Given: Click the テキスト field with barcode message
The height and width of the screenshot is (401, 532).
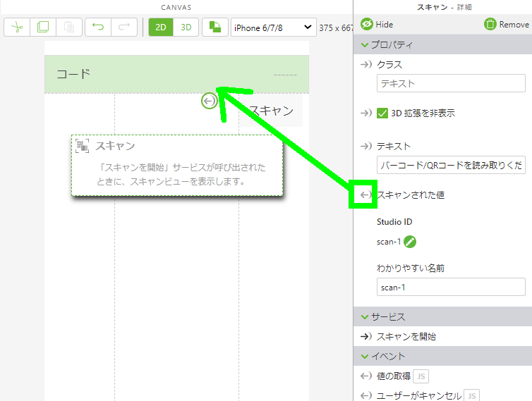Looking at the screenshot, I should pos(451,165).
